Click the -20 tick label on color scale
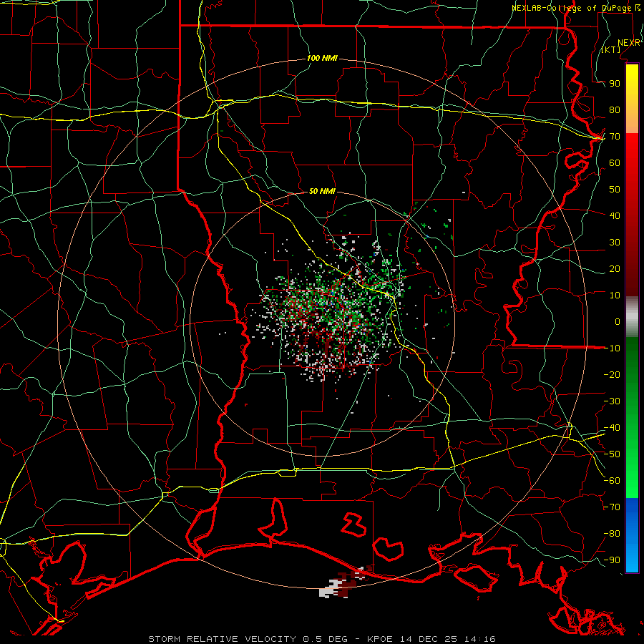This screenshot has width=644, height=644. (612, 374)
